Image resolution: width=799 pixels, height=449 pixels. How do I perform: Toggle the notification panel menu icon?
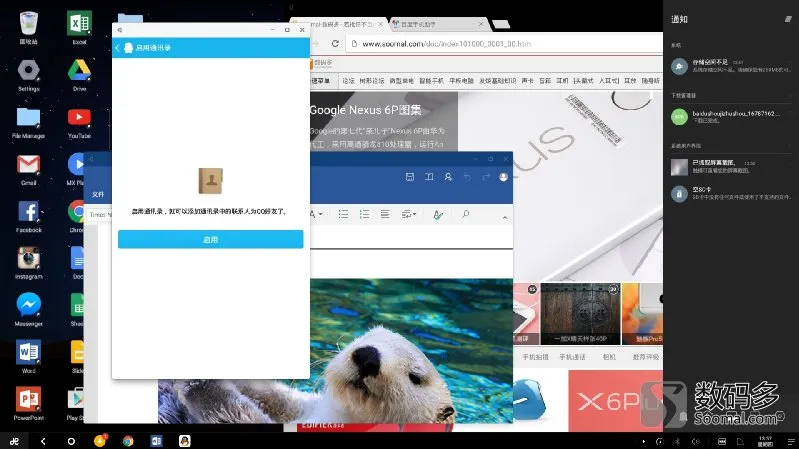tap(791, 441)
